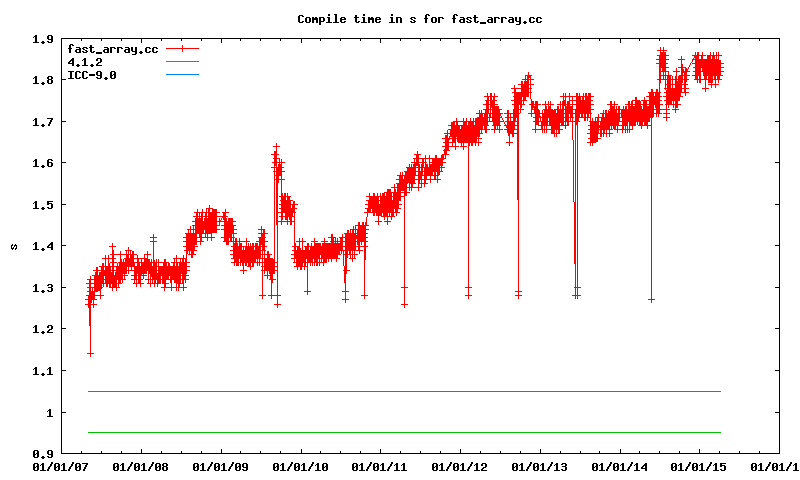Screen dimensions: 800x480
Task: Click the 4.1.2 legend entry text
Action: 85,62
